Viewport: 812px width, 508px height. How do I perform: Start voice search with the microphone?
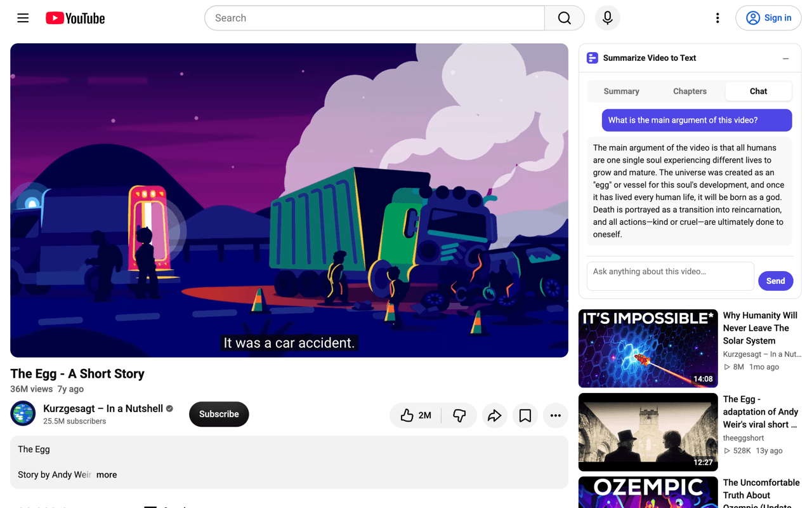(607, 18)
